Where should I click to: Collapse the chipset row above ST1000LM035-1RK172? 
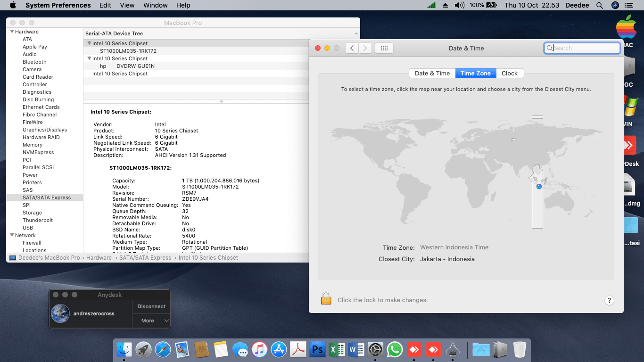pyautogui.click(x=89, y=43)
